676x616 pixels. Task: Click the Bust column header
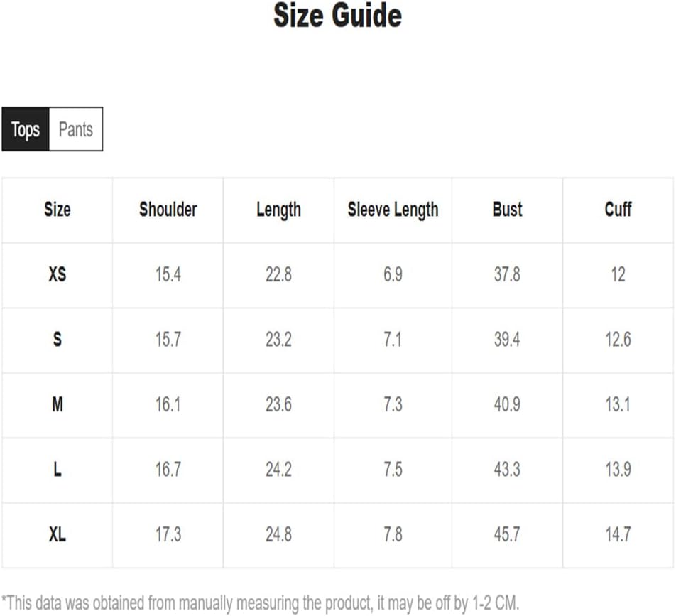507,210
